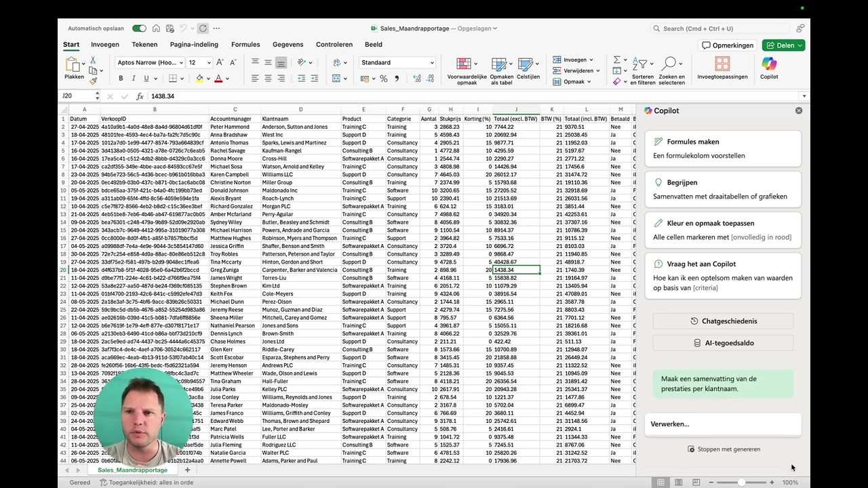The height and width of the screenshot is (488, 868).
Task: Open Voorwaardelijke opmaak conditional formatting
Action: click(467, 70)
